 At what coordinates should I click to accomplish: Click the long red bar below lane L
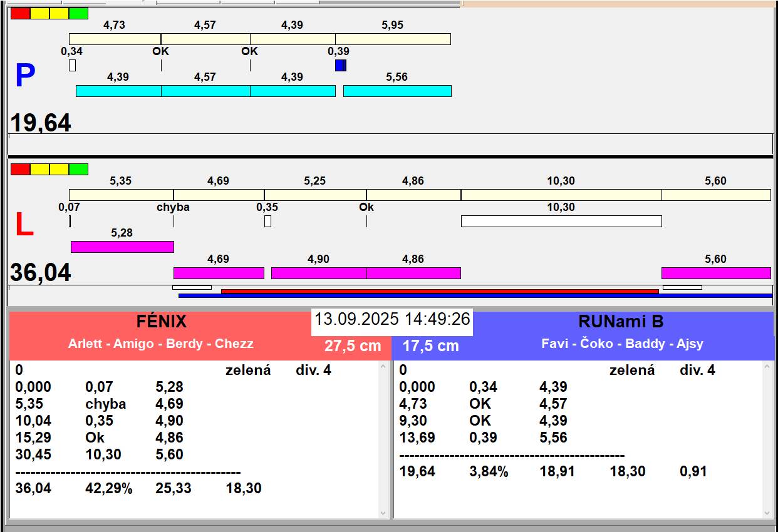pos(440,291)
